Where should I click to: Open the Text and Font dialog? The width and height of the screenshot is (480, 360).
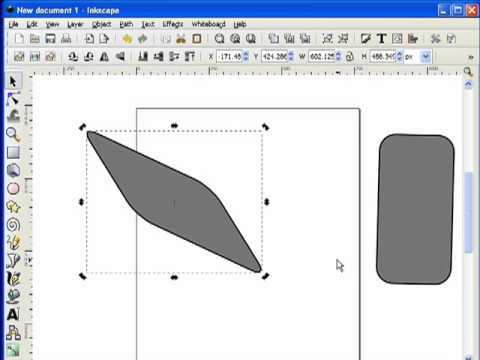click(381, 39)
